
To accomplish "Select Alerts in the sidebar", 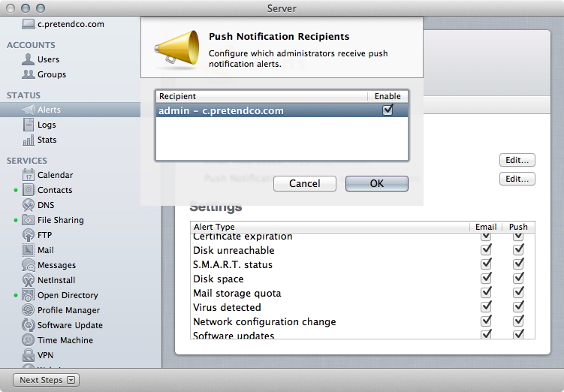I will pos(49,110).
